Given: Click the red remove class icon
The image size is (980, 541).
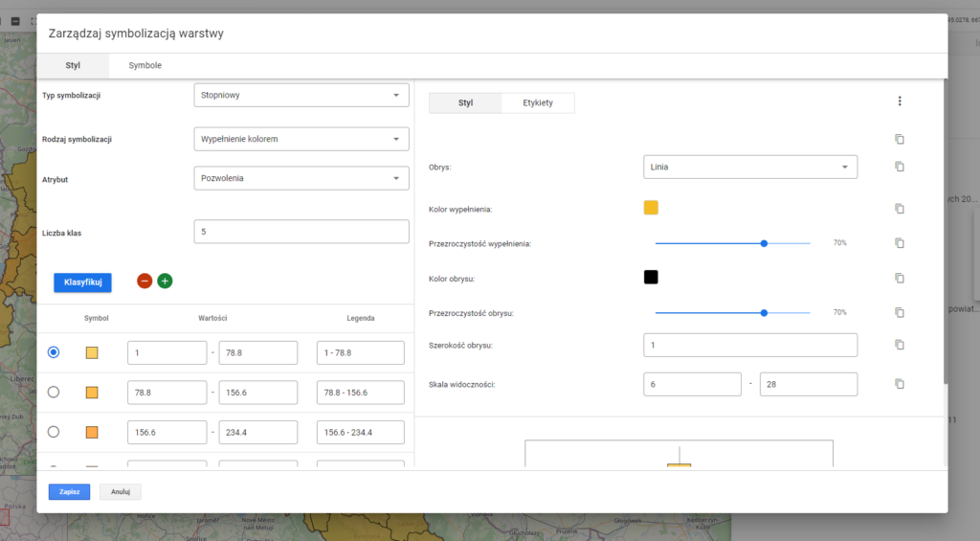Looking at the screenshot, I should coord(145,282).
